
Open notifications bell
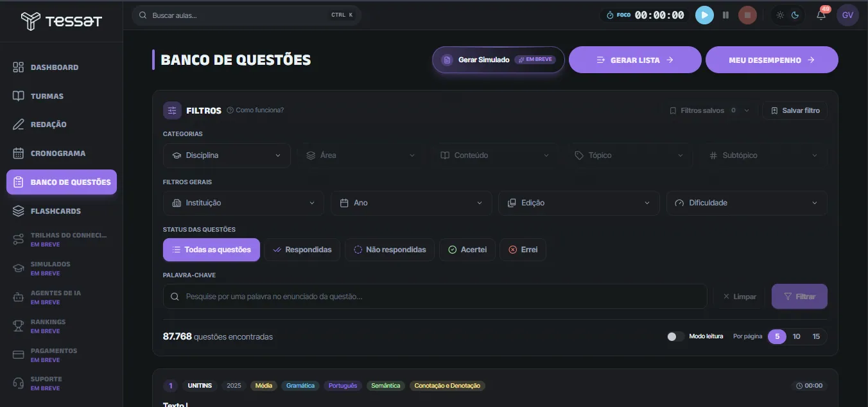821,15
